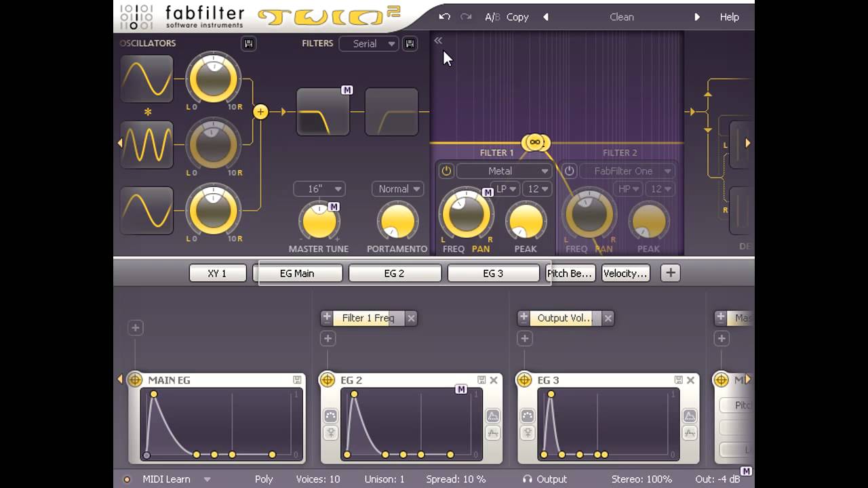Remove the EG 2 module
868x488 pixels.
[494, 380]
